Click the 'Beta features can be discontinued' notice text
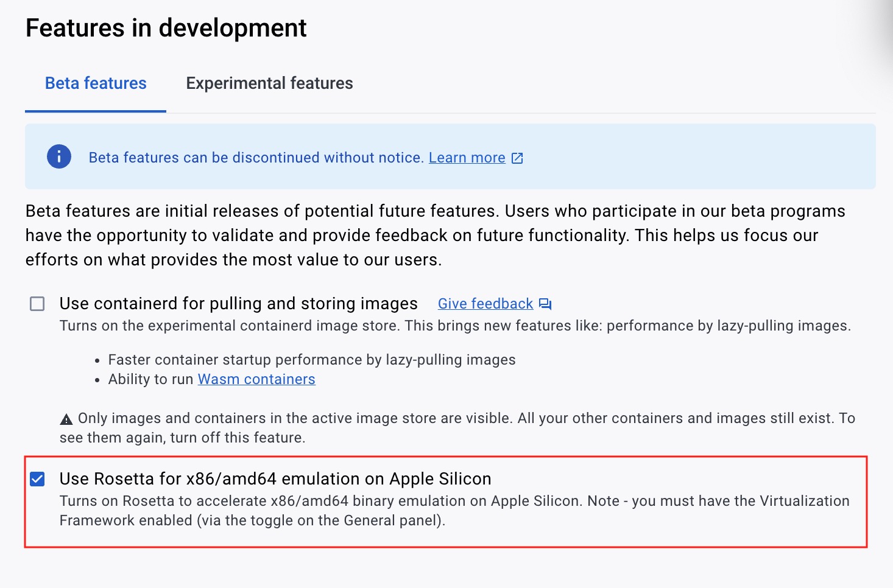Image resolution: width=893 pixels, height=588 pixels. pos(256,158)
